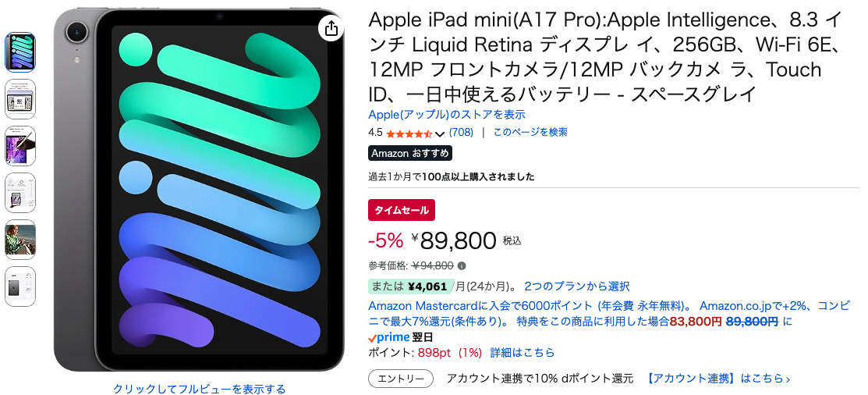Select the Apple Pencil thumbnail image

point(20,146)
